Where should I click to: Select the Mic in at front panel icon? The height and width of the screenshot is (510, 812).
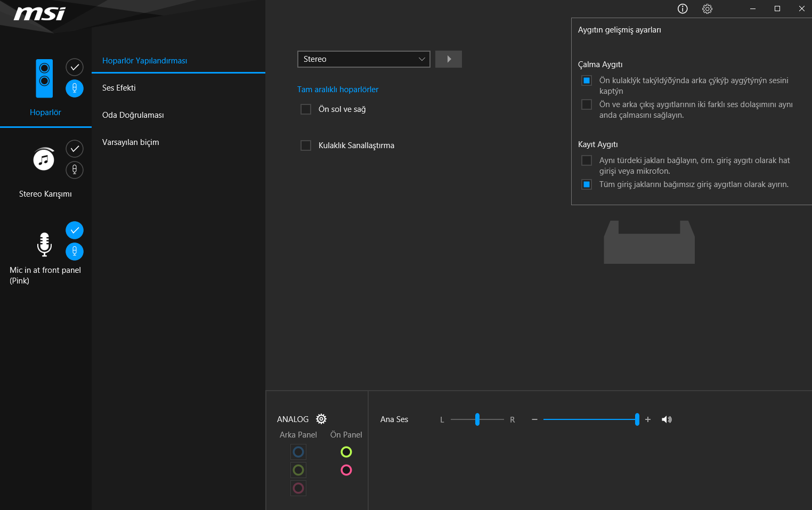pyautogui.click(x=44, y=245)
